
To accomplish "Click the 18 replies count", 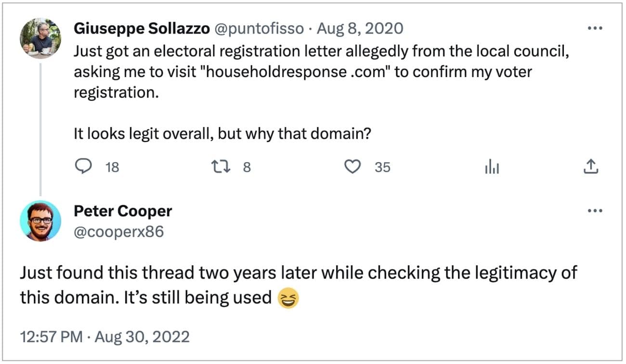I will click(112, 167).
